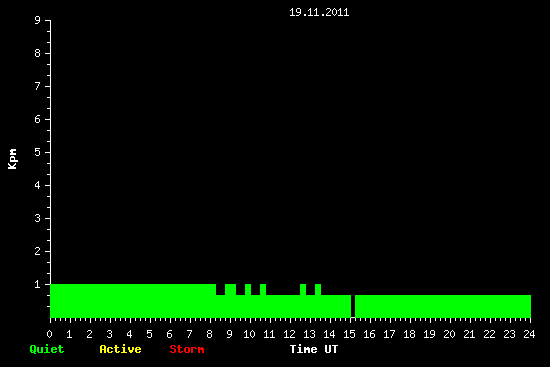Click hour 8 label on time axis
Screen dimensions: 550x367
pyautogui.click(x=209, y=334)
